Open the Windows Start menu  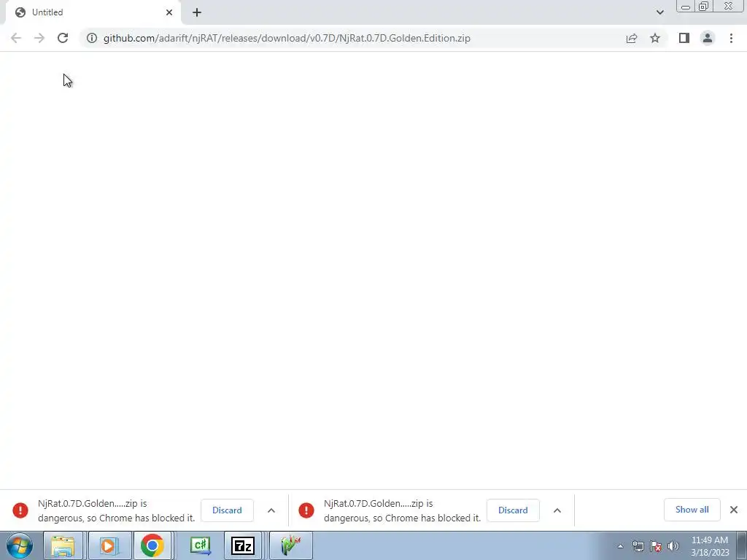pos(20,545)
